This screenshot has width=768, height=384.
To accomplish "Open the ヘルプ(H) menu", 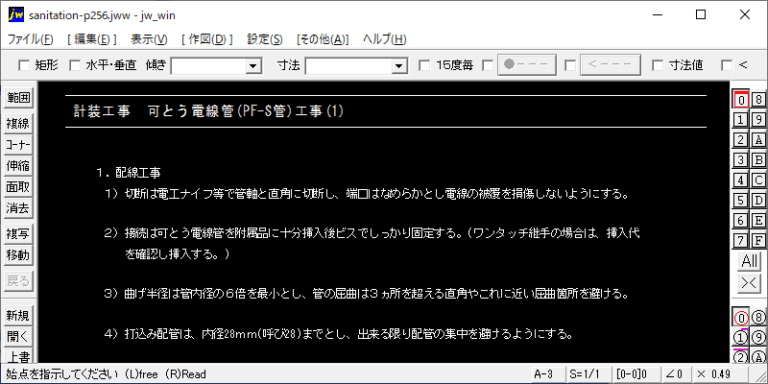I will (384, 40).
